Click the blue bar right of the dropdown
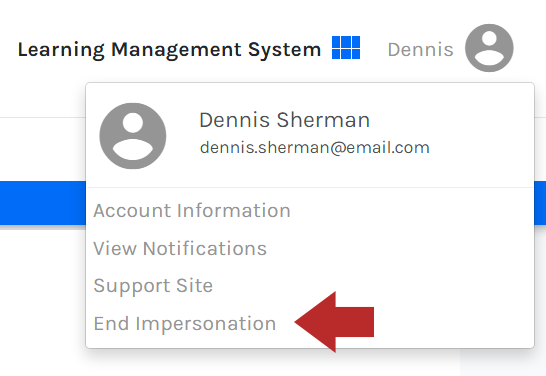546x376 pixels. (x=540, y=203)
